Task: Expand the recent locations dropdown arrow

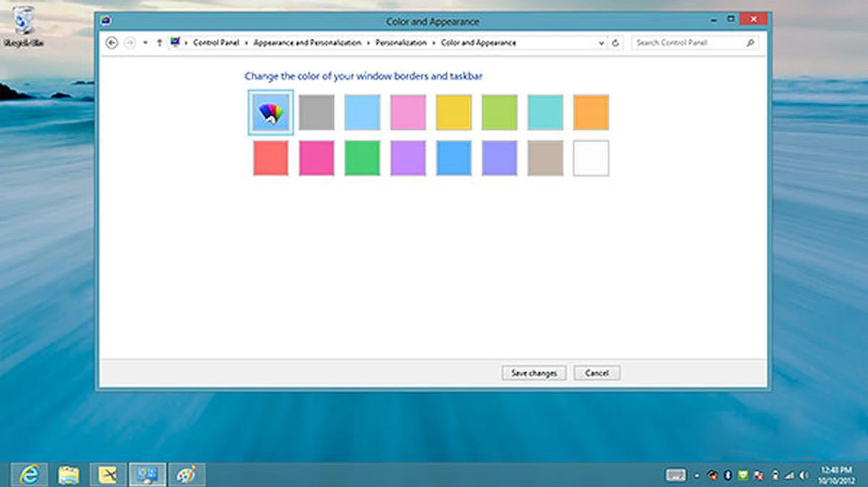Action: 145,43
